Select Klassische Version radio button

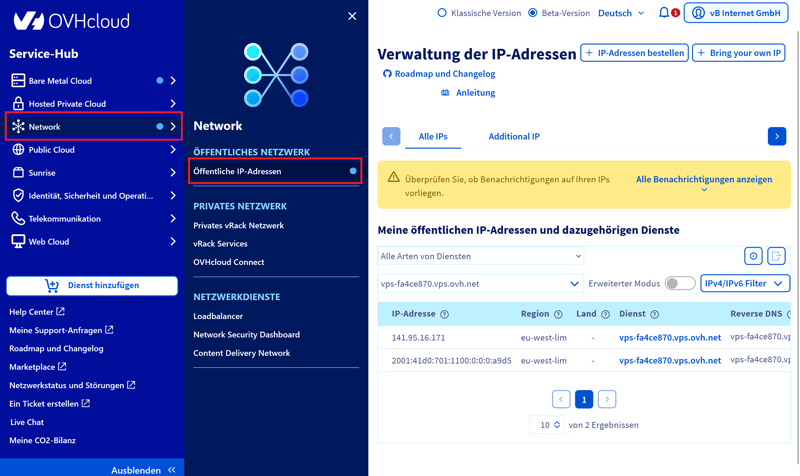tap(442, 13)
